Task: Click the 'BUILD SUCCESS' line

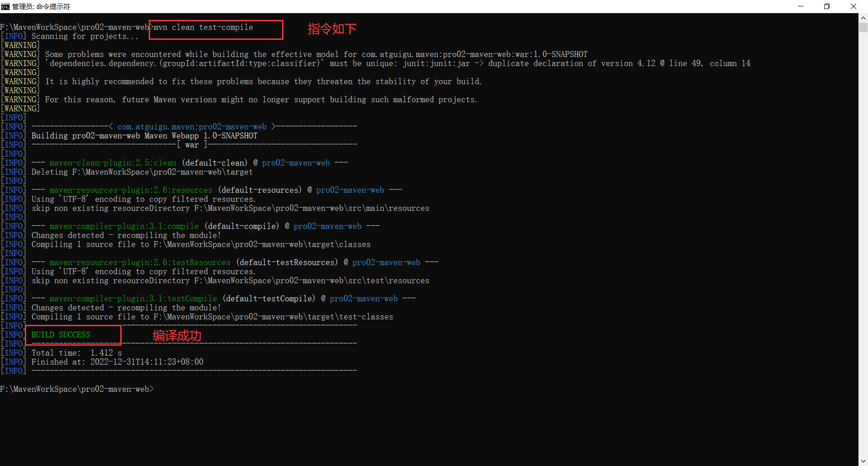Action: click(x=61, y=335)
